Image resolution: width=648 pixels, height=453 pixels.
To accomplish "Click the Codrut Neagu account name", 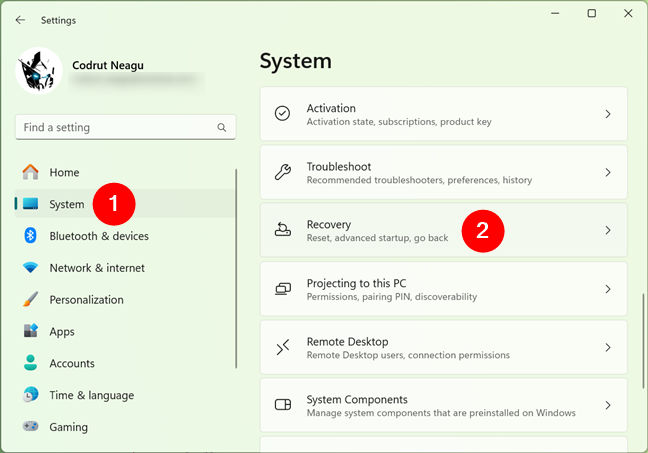I will (x=108, y=65).
